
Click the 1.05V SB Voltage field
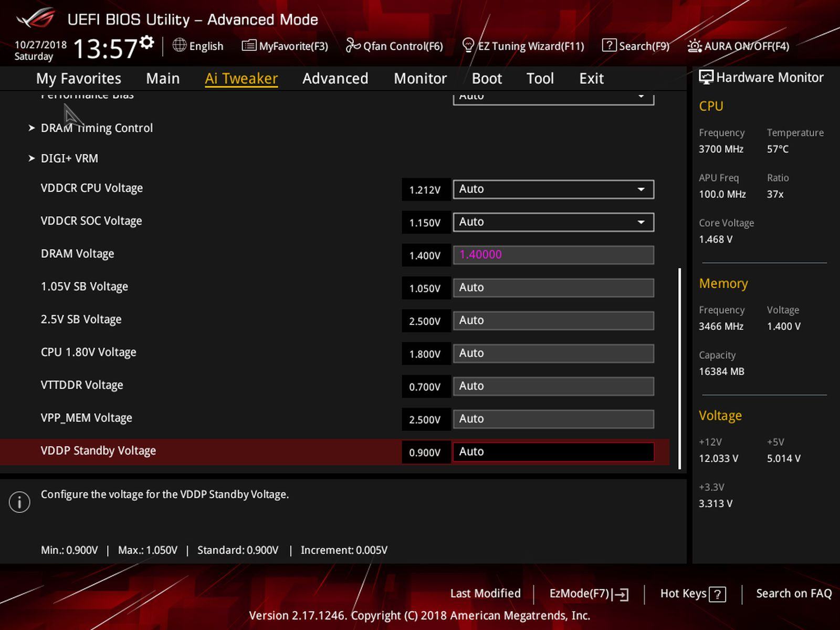[x=553, y=288]
